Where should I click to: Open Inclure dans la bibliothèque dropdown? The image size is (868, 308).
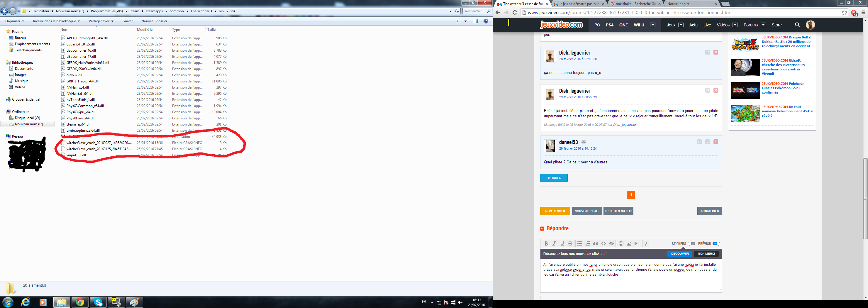pos(56,21)
